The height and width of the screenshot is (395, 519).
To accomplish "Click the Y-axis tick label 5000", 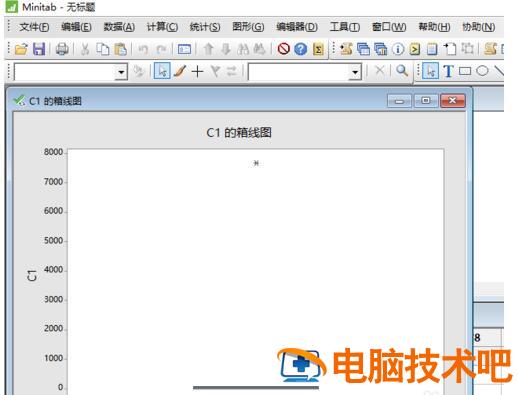I will (x=53, y=241).
